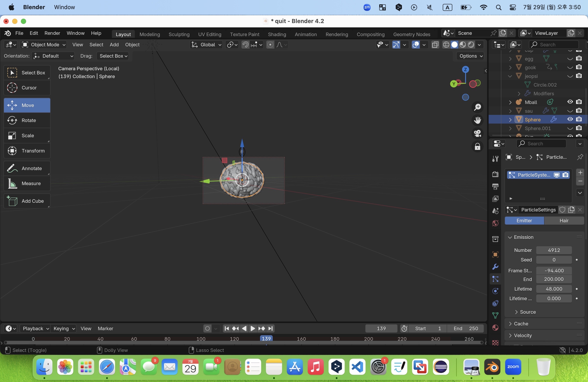Switch to the Sculpting workspace tab
This screenshot has width=588, height=382.
[179, 34]
